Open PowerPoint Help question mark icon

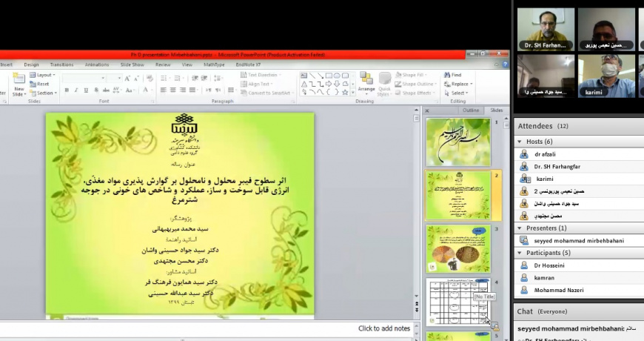(505, 64)
